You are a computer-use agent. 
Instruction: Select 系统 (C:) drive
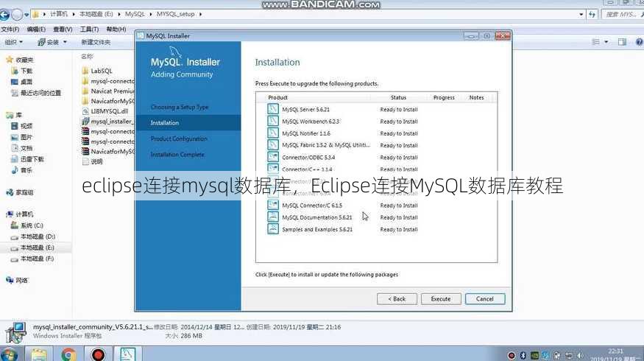[x=27, y=225]
